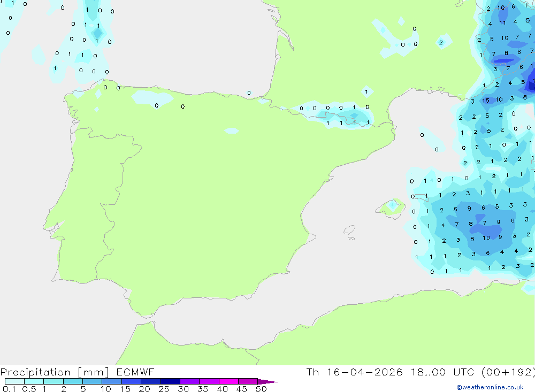The image size is (535, 392).
Task: Click the '15' precipitation value on the map
Action: [486, 101]
